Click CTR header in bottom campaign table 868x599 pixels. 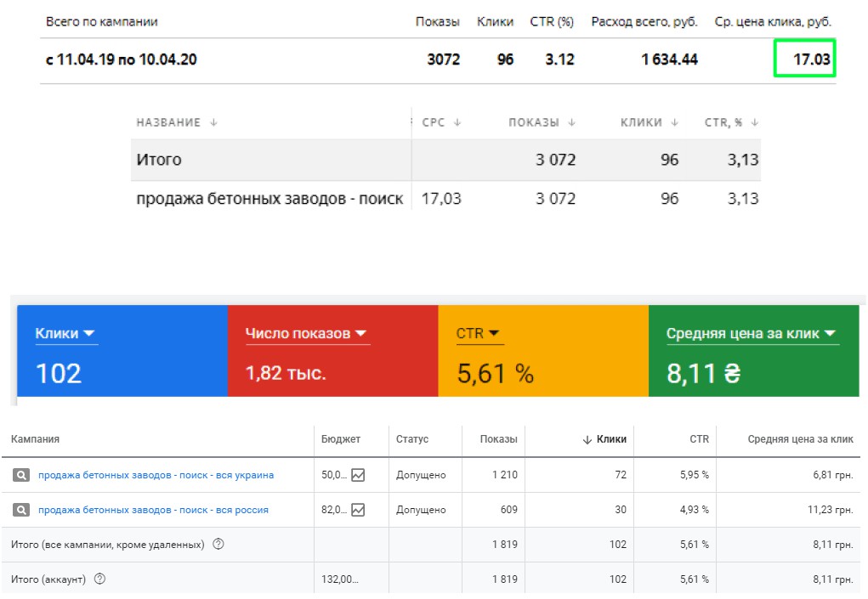coord(699,439)
